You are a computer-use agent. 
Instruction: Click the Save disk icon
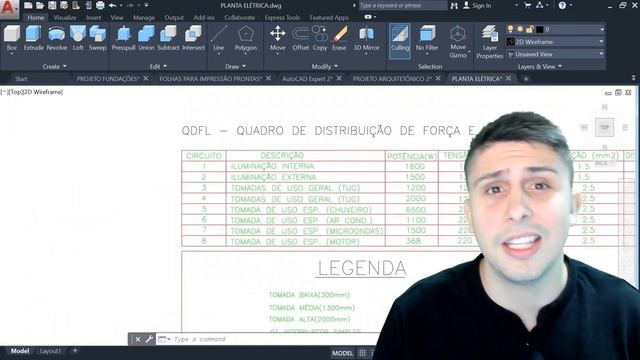click(52, 6)
